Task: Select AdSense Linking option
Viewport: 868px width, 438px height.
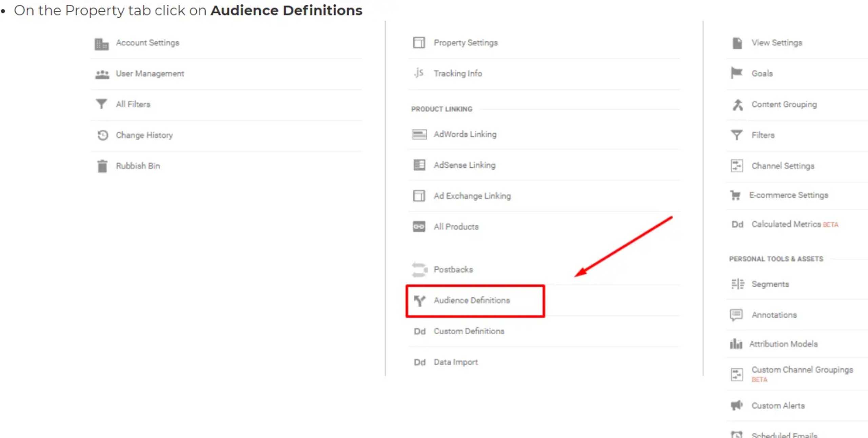Action: click(x=465, y=165)
